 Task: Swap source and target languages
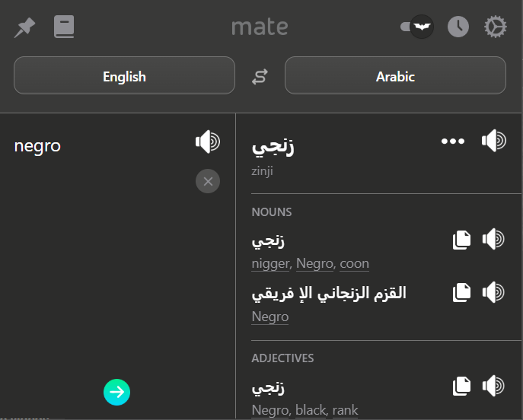coord(260,77)
